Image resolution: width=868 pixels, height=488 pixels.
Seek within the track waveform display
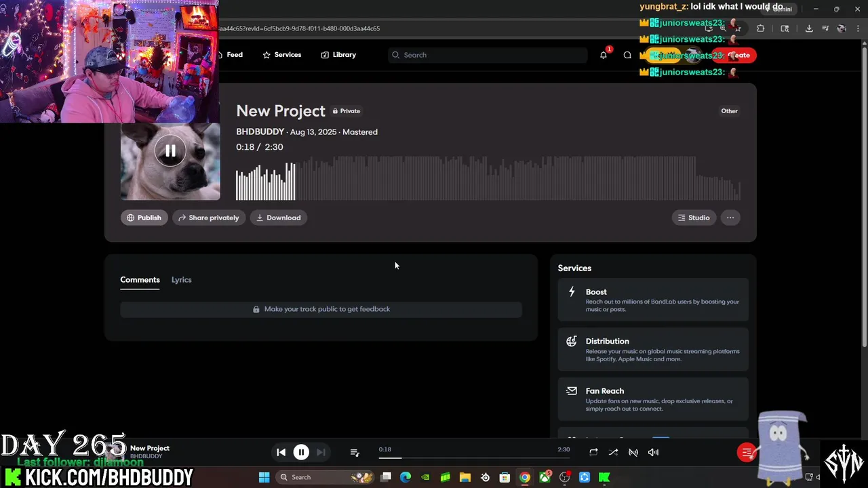pos(488,178)
